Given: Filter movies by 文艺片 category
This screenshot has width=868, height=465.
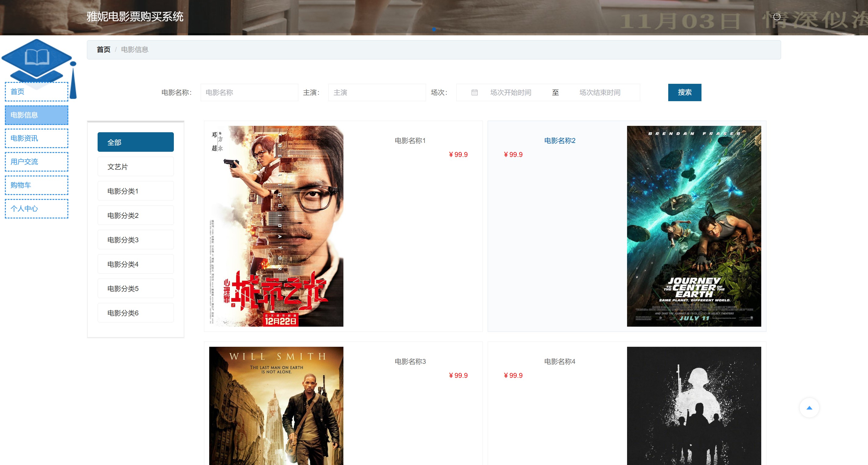Looking at the screenshot, I should (135, 167).
